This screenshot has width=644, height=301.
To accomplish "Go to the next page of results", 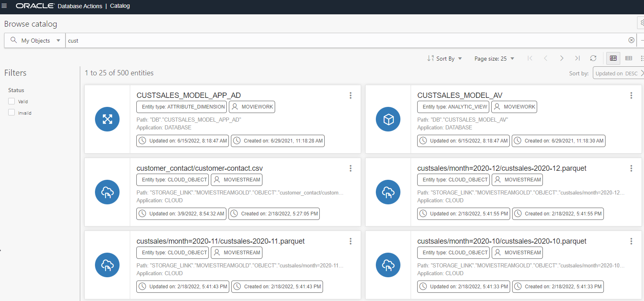I will tap(561, 58).
